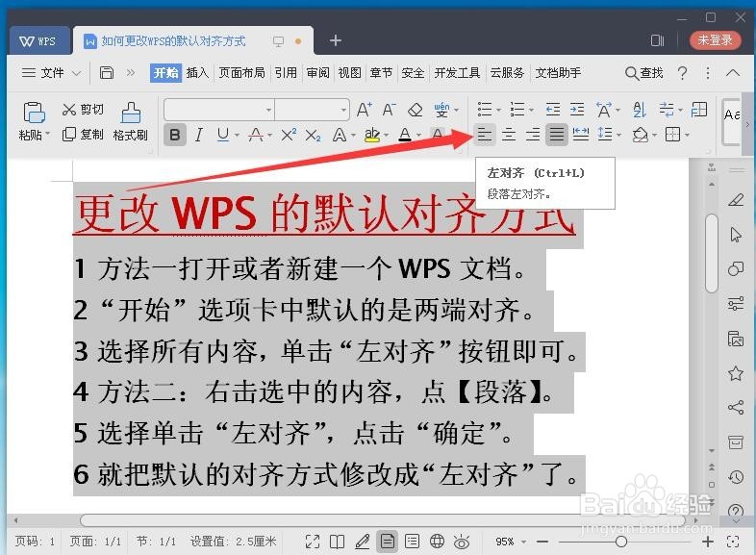Click the share icon in right sidebar
Image resolution: width=756 pixels, height=555 pixels.
(736, 408)
